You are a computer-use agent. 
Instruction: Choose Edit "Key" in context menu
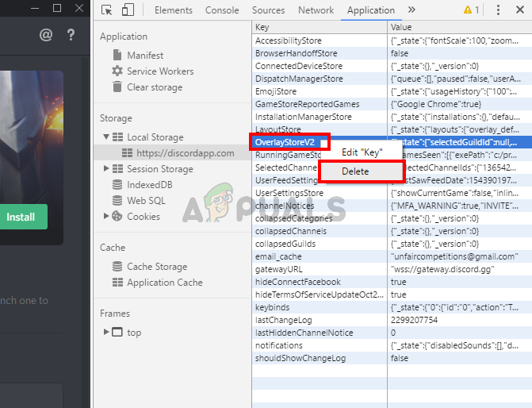362,152
